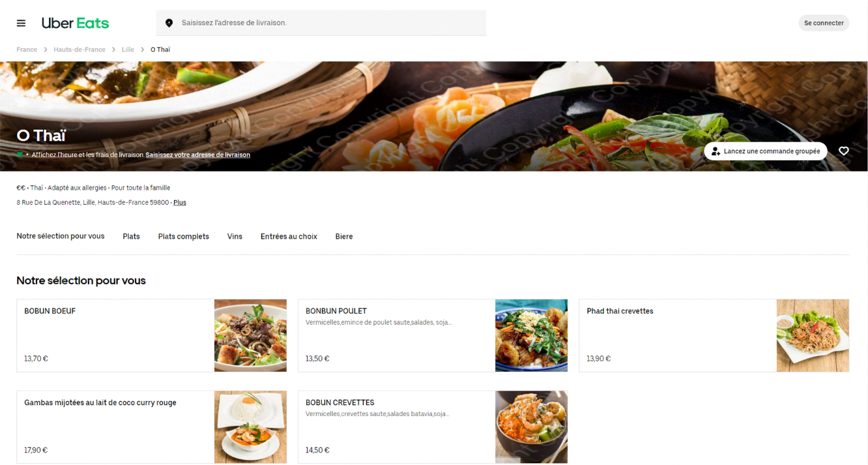The image size is (868, 465).
Task: Click the BOBUN CREVETTES dish photo
Action: tap(531, 427)
